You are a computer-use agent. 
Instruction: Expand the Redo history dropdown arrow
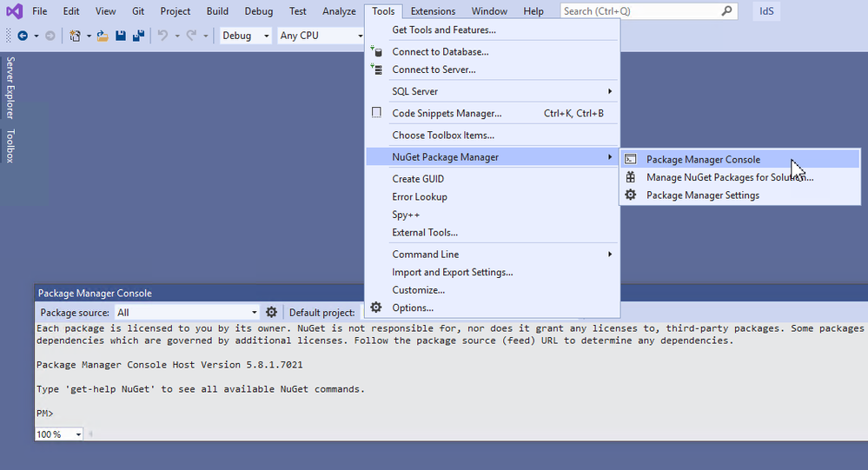pyautogui.click(x=205, y=36)
